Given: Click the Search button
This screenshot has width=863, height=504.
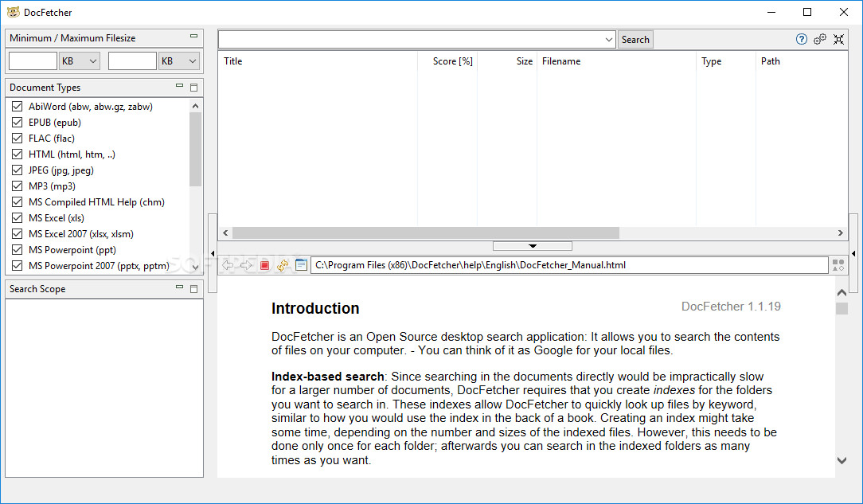Looking at the screenshot, I should point(635,38).
